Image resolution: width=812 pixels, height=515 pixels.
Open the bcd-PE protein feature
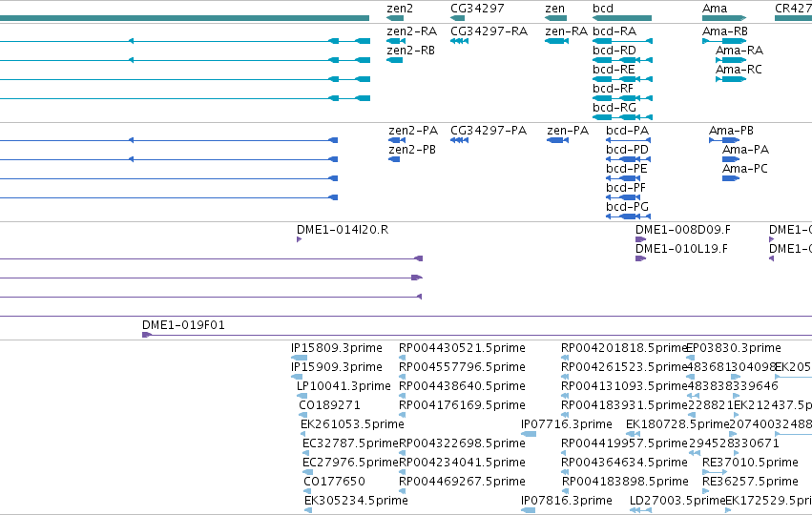click(627, 169)
